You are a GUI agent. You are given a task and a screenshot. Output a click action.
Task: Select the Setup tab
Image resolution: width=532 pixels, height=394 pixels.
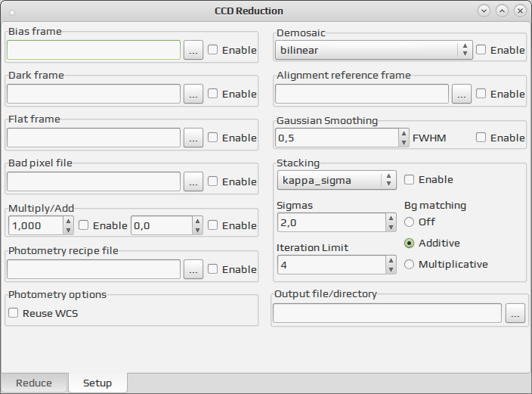coord(97,383)
